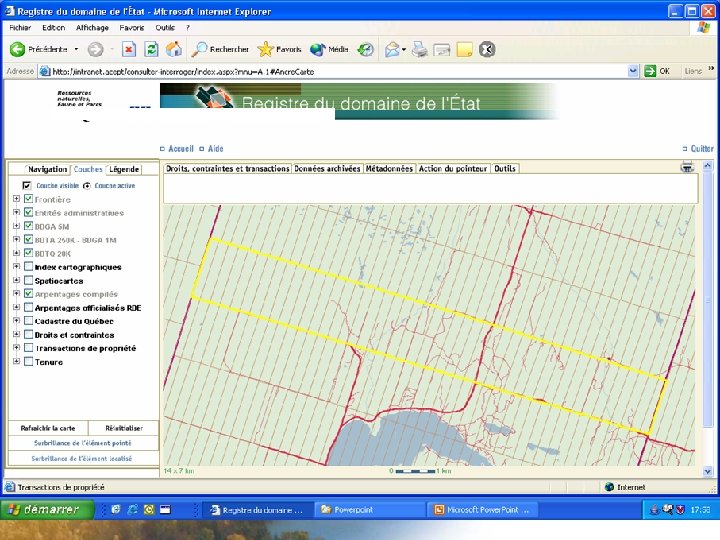Open Action du pointeur menu
720x540 pixels.
453,169
